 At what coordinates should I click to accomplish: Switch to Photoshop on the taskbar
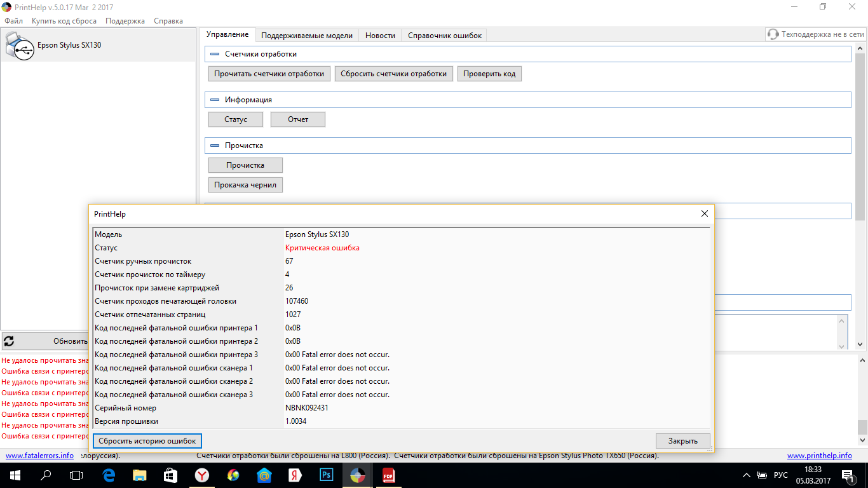[327, 475]
